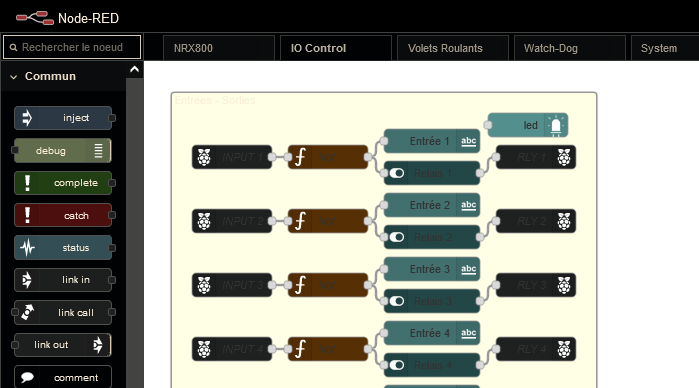Screen dimensions: 699x388
Task: Click the abc icon on Entrée 2
Action: pos(468,205)
